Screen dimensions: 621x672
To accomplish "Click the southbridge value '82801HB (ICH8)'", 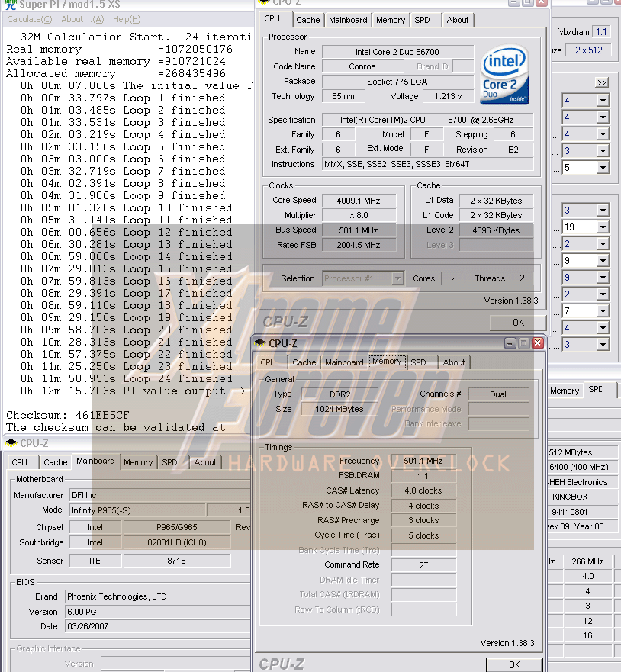I will coord(177,542).
